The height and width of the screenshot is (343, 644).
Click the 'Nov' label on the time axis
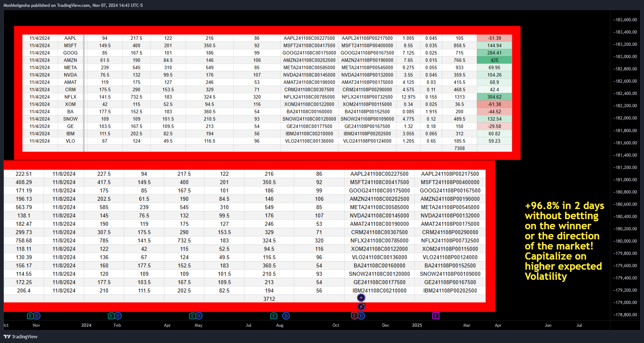point(36,325)
